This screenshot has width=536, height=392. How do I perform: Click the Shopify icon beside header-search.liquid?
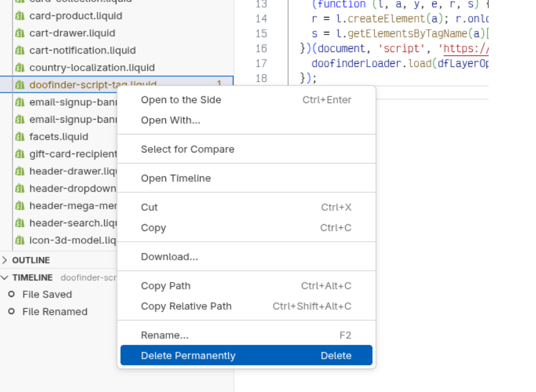pyautogui.click(x=20, y=223)
